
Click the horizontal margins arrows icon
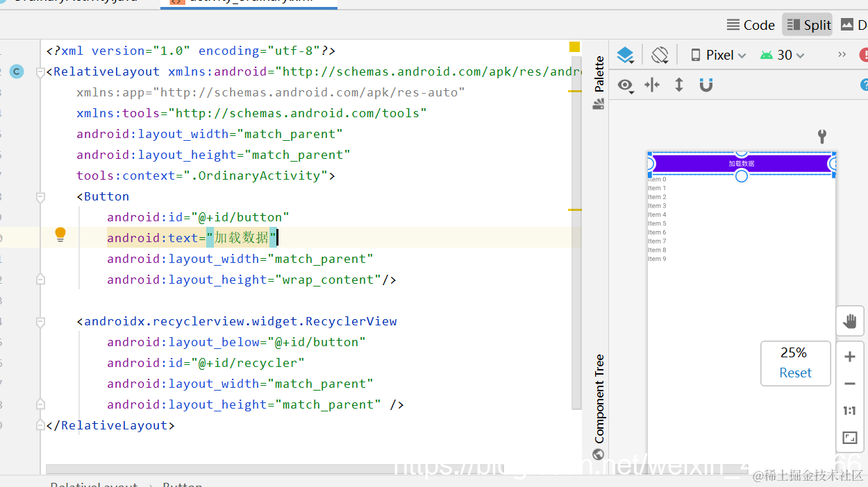pyautogui.click(x=652, y=85)
